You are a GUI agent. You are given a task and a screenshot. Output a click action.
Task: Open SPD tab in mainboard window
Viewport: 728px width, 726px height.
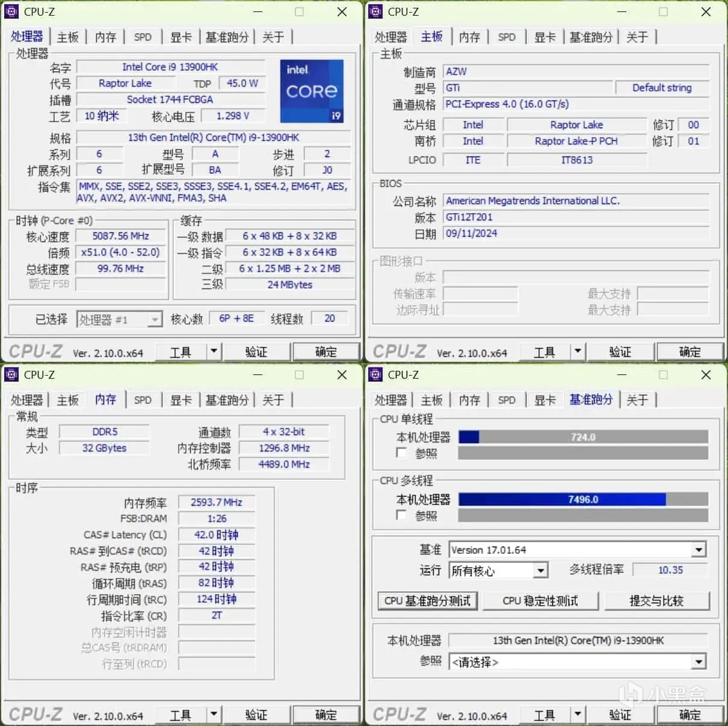click(507, 37)
